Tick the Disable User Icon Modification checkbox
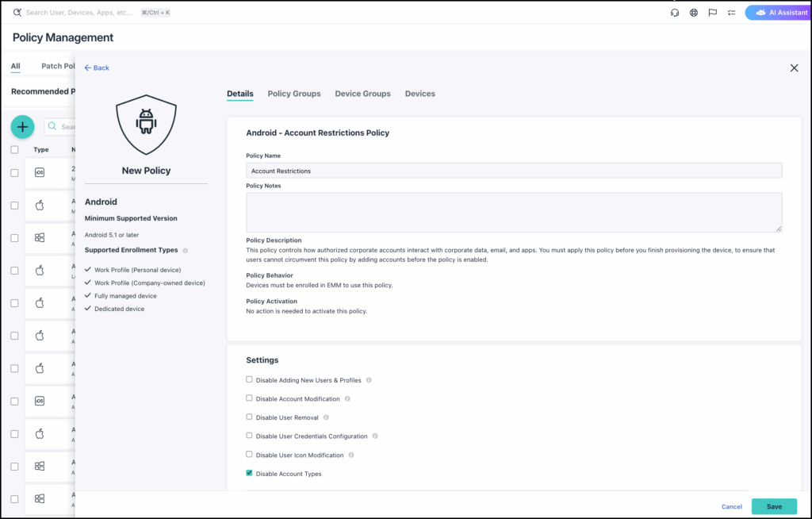Screen dimensions: 812x519 (250, 455)
